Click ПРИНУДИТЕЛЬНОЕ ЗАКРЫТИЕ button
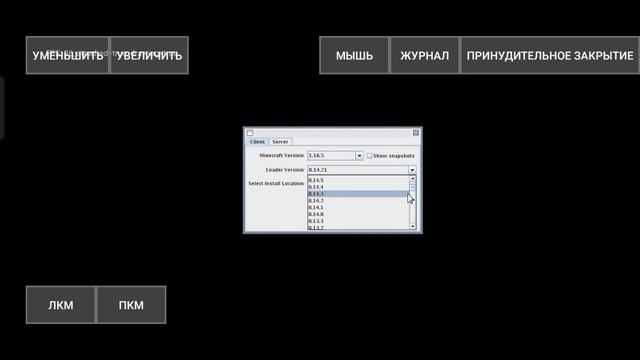Image resolution: width=640 pixels, height=360 pixels. [x=550, y=56]
